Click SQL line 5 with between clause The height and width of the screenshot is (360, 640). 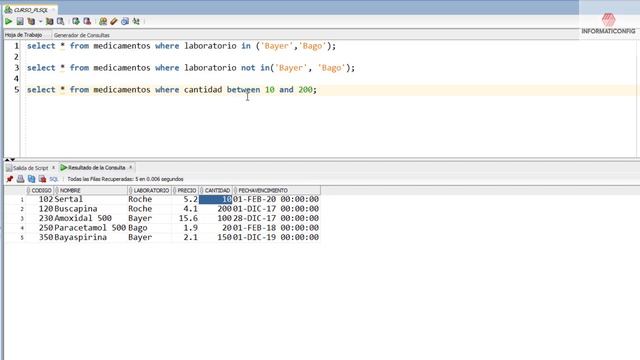click(172, 89)
